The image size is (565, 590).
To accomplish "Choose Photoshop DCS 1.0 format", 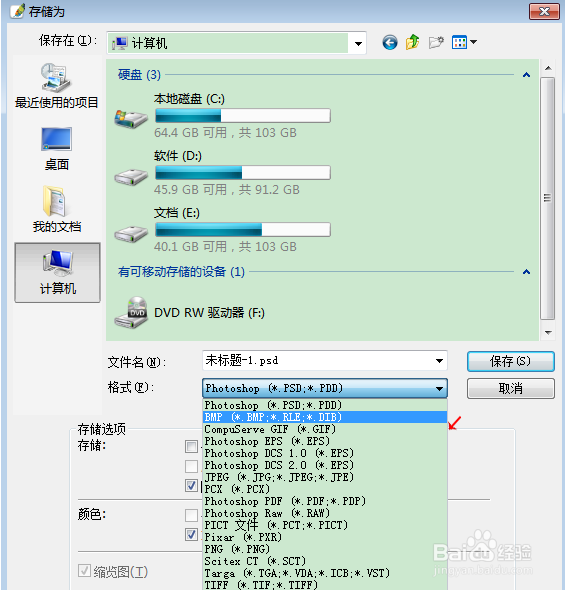I will [x=325, y=453].
